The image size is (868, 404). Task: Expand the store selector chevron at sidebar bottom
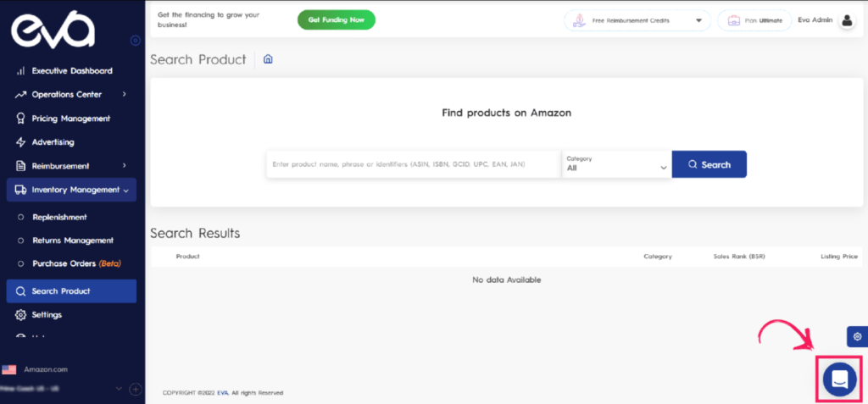(119, 389)
